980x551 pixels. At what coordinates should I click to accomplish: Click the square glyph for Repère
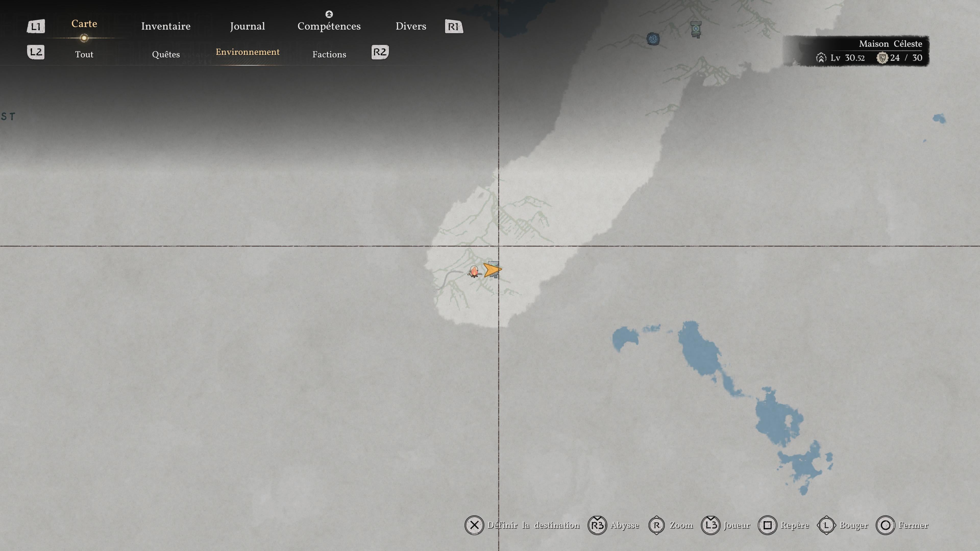point(767,525)
